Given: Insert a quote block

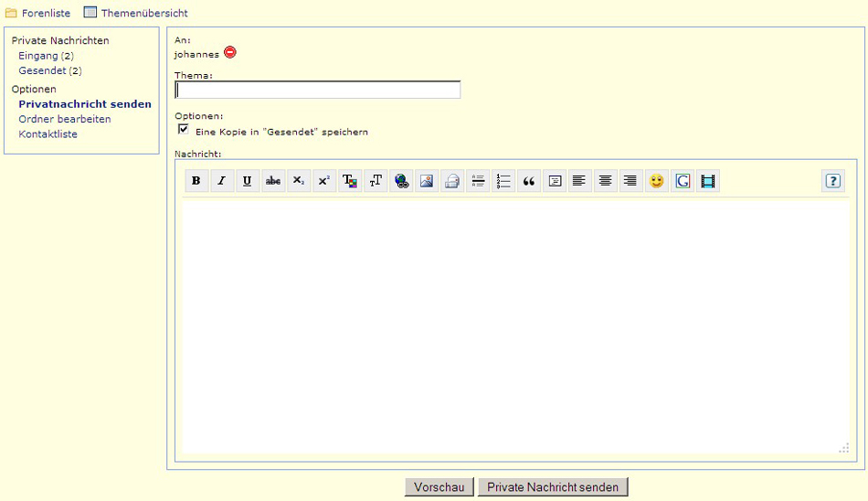Looking at the screenshot, I should pos(529,181).
